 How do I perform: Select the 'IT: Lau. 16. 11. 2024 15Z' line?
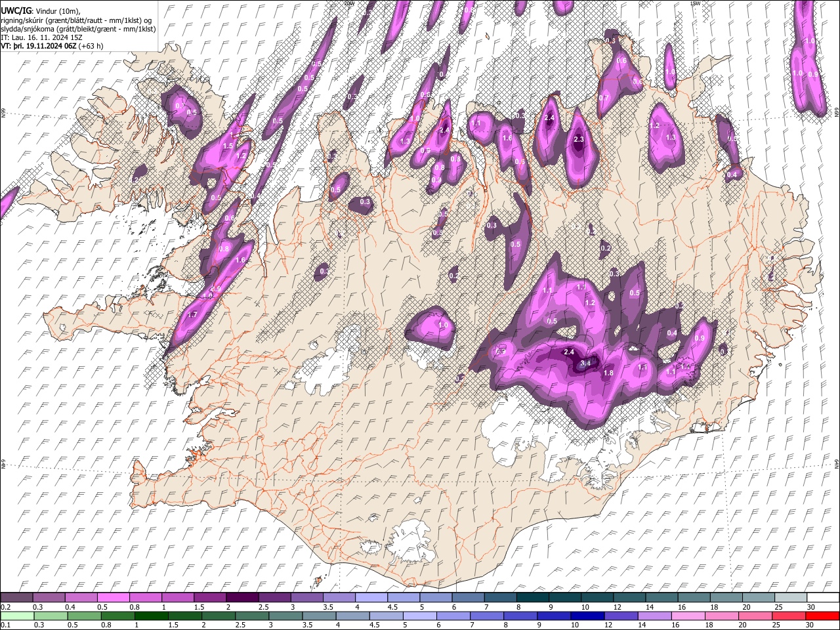(x=42, y=37)
